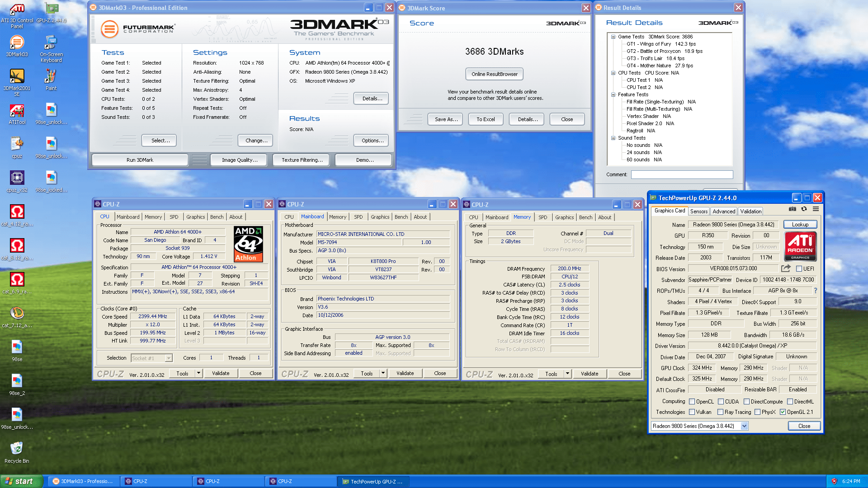Open the cat_6.9 Omega driver desktop icon
868x488 pixels.
[17, 283]
